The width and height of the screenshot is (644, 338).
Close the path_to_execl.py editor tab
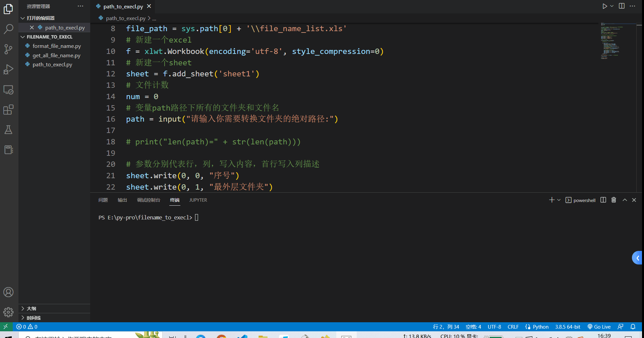[149, 6]
